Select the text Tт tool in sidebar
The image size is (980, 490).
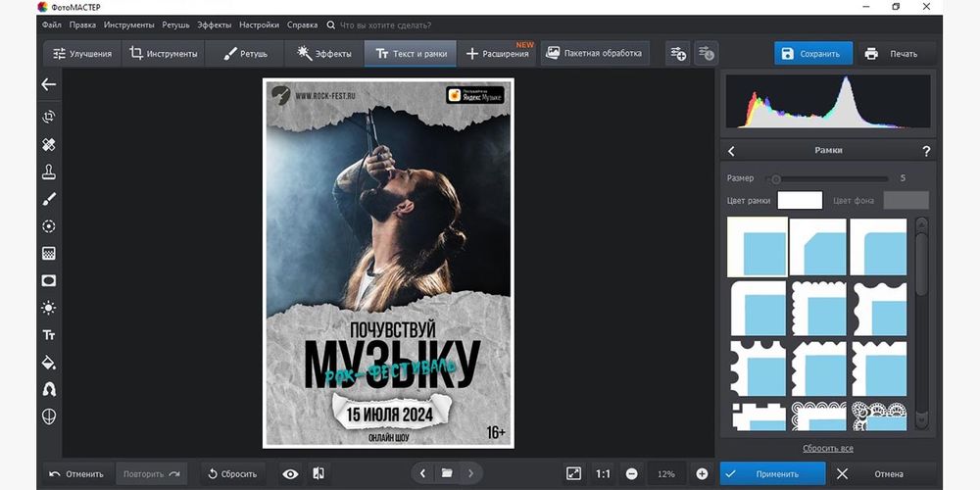(x=49, y=335)
